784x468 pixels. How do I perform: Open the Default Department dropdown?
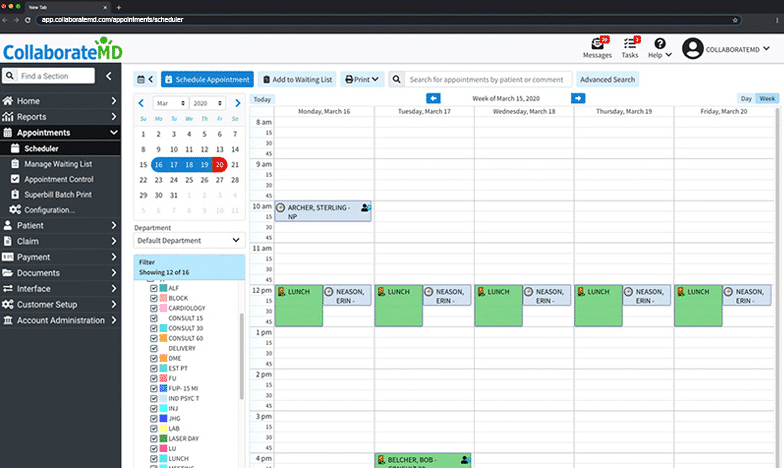tap(189, 240)
